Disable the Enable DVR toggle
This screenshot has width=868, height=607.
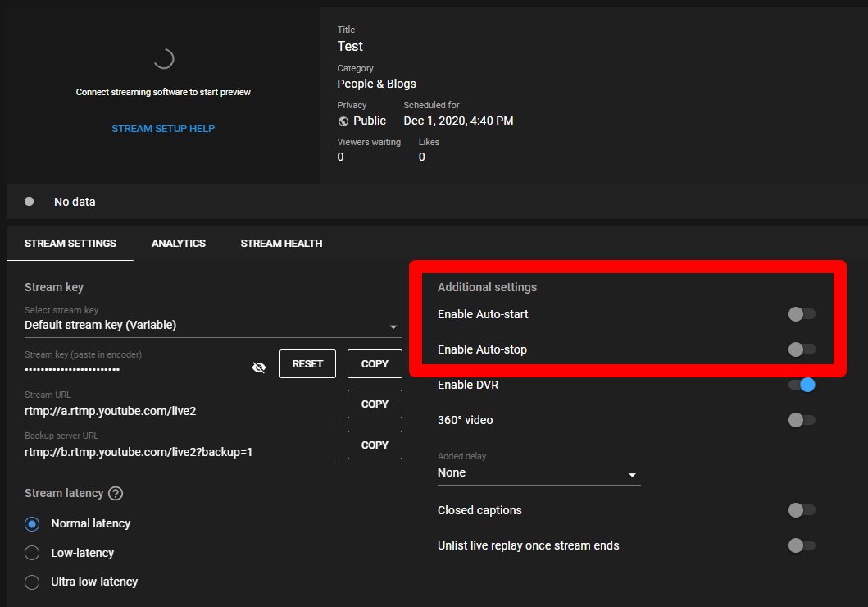point(801,385)
